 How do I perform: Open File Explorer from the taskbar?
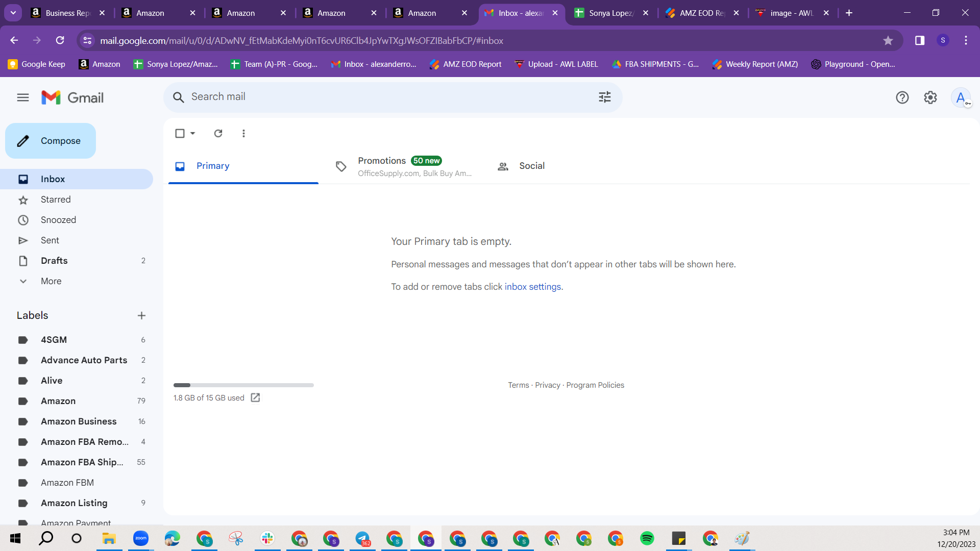(109, 538)
